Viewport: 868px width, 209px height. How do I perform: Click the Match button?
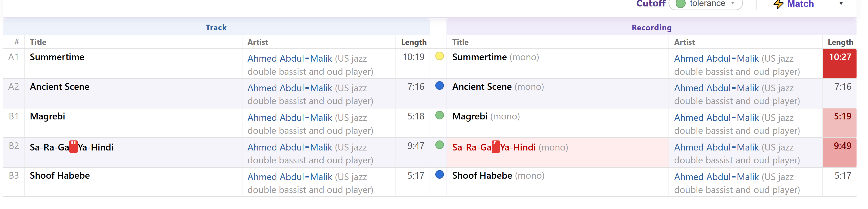(794, 4)
